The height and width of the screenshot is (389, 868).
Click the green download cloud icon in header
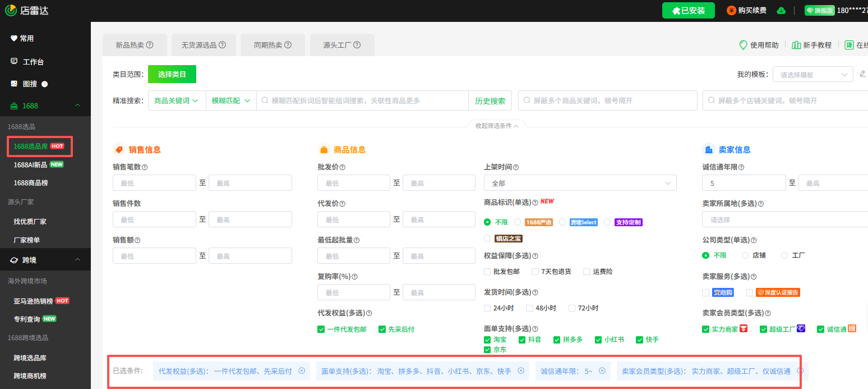[x=781, y=10]
